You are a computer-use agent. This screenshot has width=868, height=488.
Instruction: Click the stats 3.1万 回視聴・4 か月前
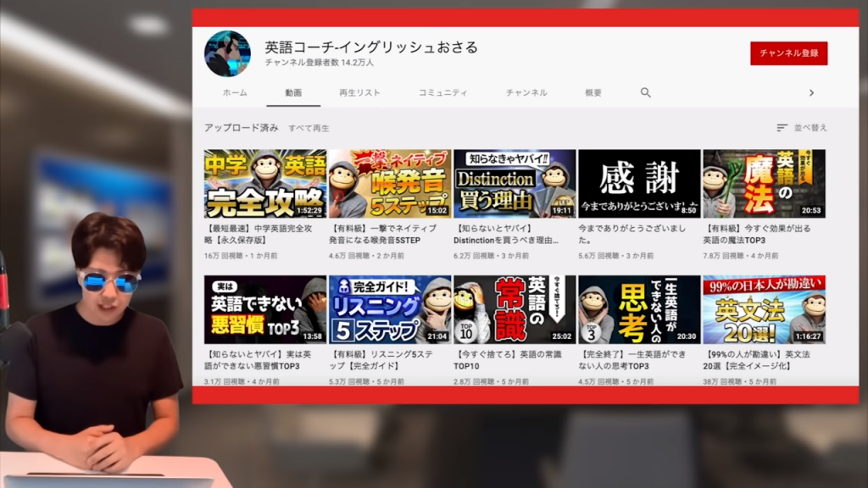click(x=242, y=381)
